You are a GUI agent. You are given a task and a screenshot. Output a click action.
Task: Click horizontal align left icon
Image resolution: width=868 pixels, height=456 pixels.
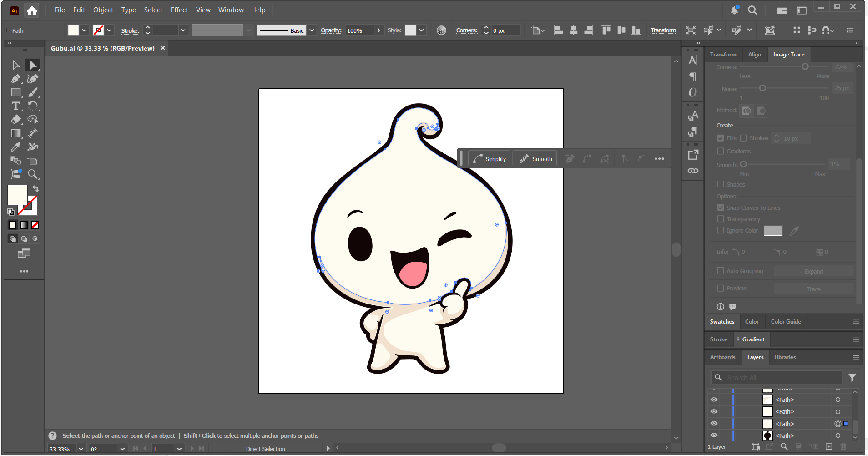[x=558, y=30]
